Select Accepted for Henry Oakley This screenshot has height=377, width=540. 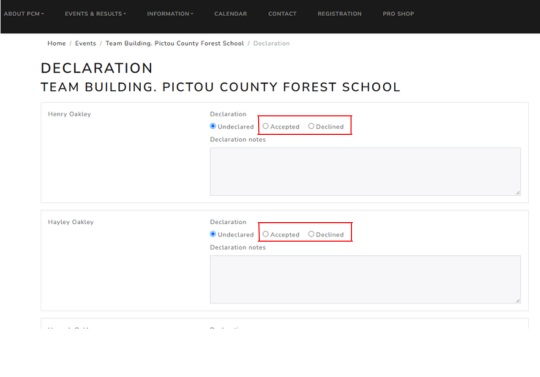pyautogui.click(x=266, y=126)
